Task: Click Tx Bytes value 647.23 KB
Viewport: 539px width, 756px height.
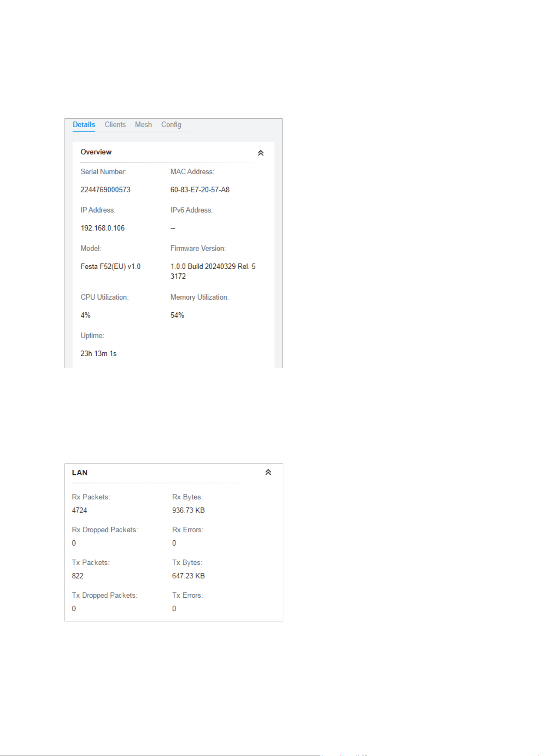Action: point(188,576)
